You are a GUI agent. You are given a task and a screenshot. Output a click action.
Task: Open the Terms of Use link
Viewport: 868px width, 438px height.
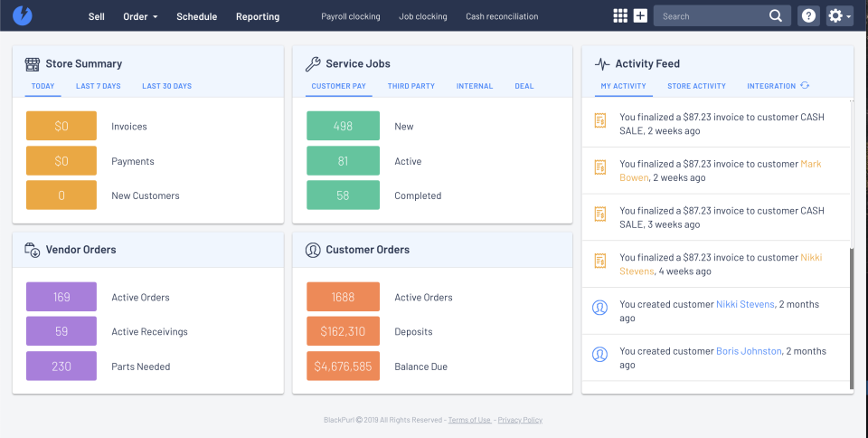point(469,420)
